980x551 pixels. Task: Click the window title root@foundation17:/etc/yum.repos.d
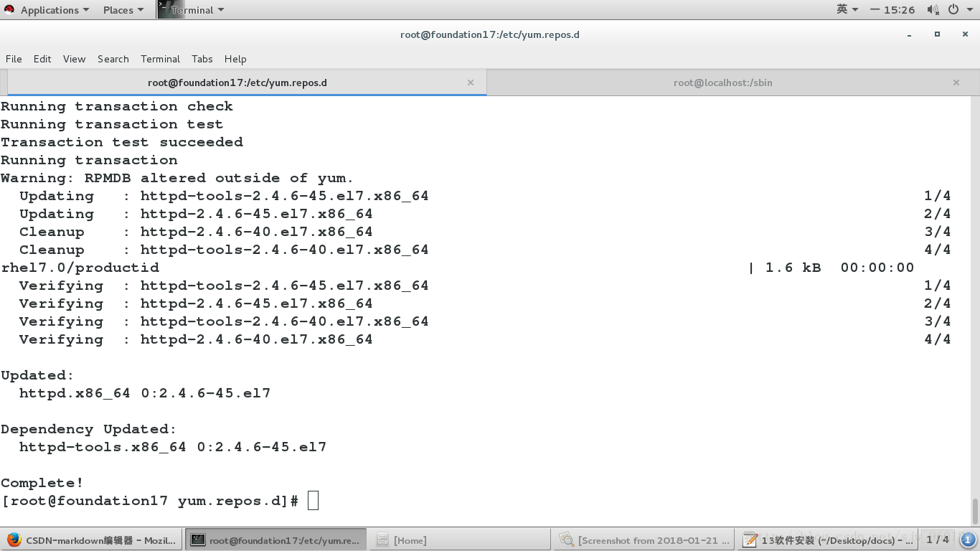[x=490, y=34]
